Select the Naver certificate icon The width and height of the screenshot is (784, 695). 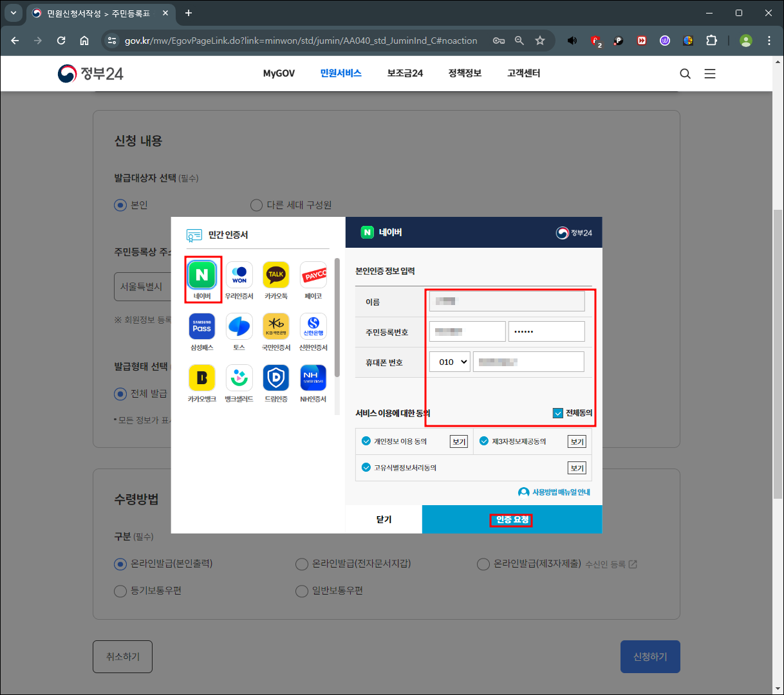pos(202,275)
